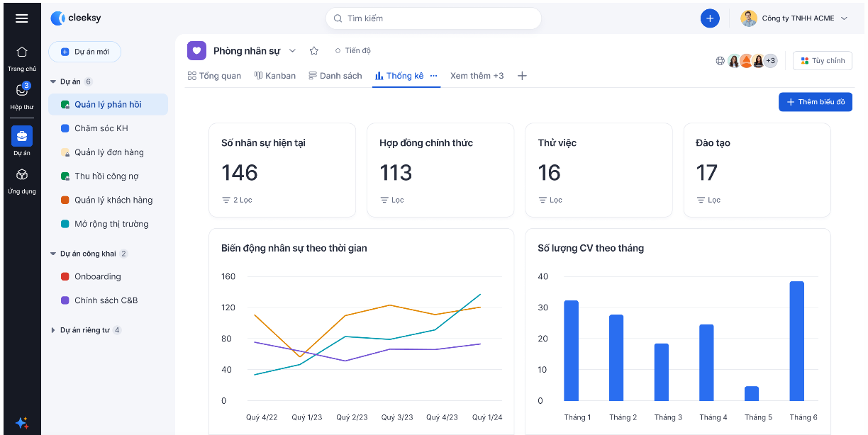Click the cleeksy logo
Viewport: 868px width, 435px height.
[x=75, y=18]
